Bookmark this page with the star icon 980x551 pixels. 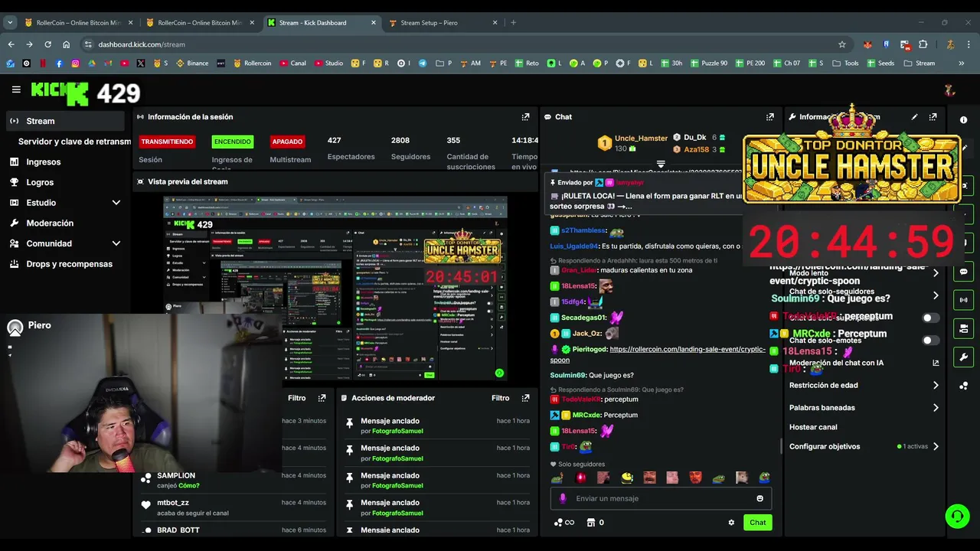pyautogui.click(x=842, y=44)
